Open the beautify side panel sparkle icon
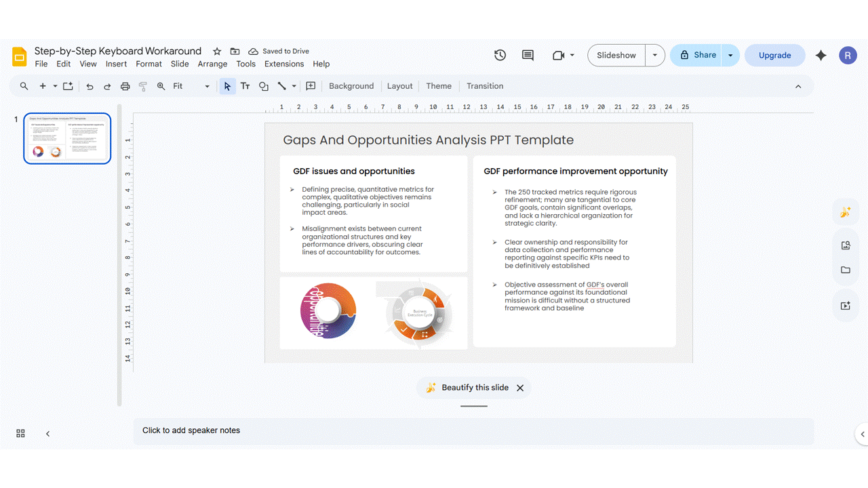The height and width of the screenshot is (488, 868). (x=845, y=212)
